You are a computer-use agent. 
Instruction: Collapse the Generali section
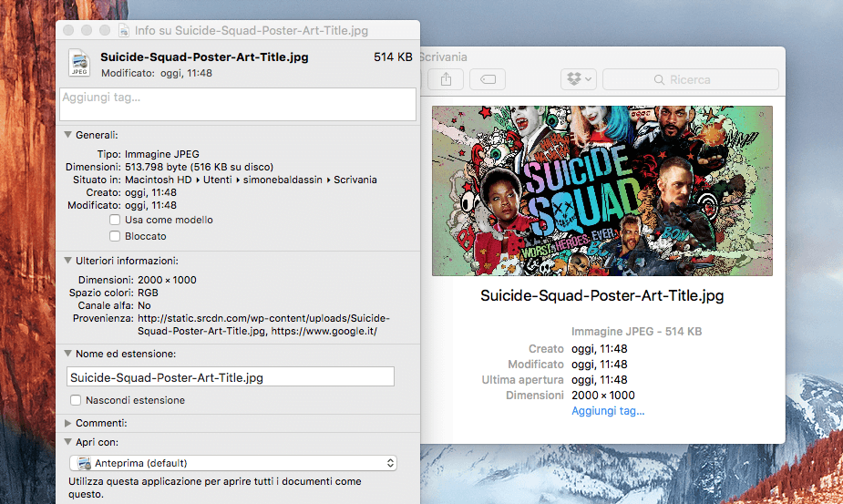[67, 135]
